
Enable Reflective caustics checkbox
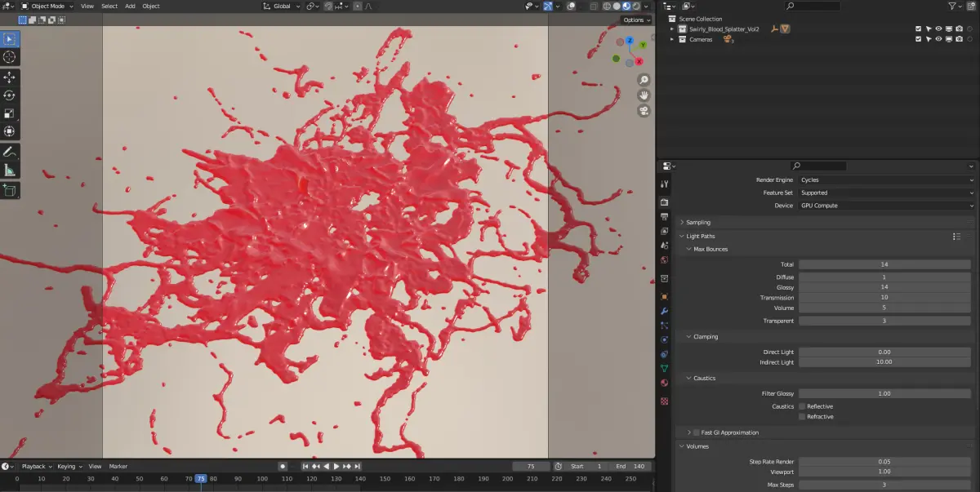tap(802, 406)
